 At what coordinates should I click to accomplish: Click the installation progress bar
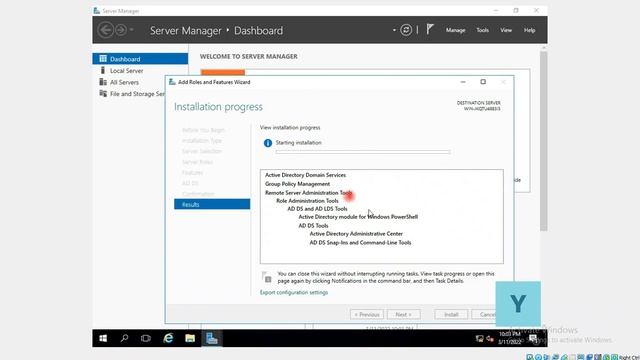click(x=363, y=152)
